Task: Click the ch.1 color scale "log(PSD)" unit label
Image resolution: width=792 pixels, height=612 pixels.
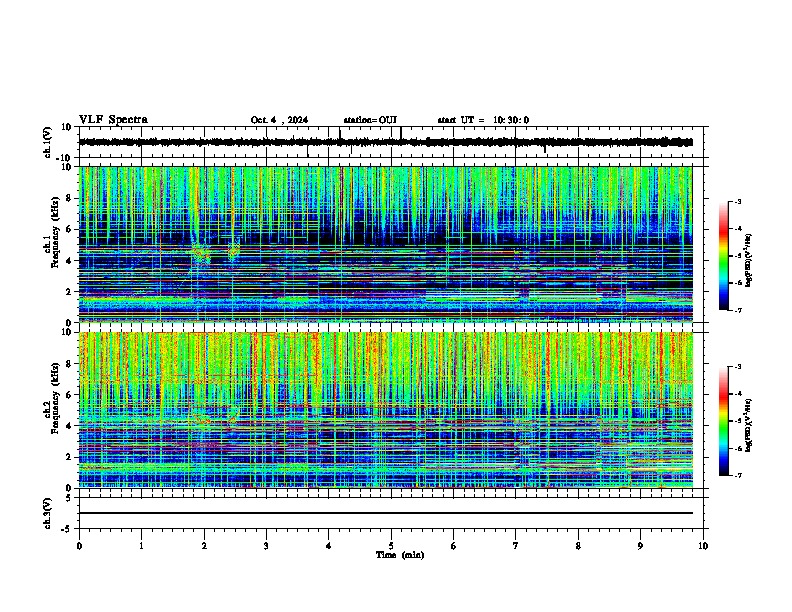Action: 749,261
